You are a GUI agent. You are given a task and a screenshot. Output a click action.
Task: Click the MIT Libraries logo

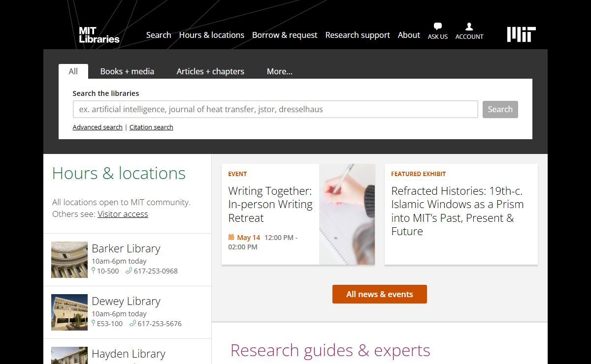click(99, 35)
